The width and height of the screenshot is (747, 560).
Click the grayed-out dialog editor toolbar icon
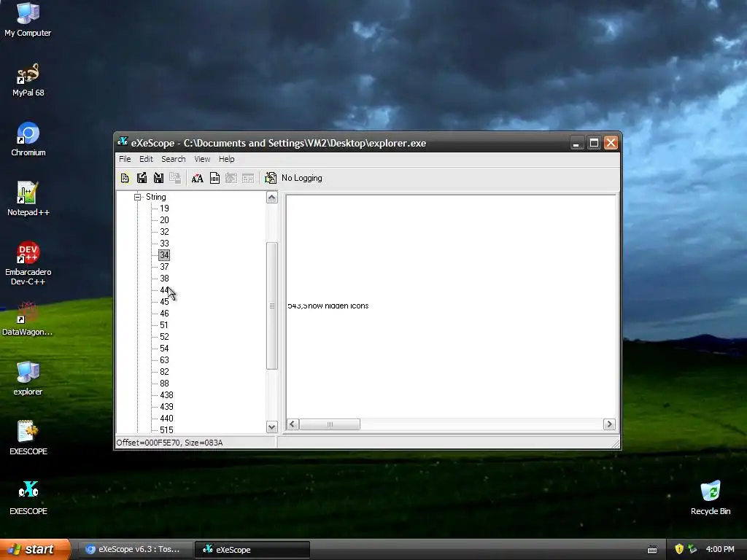231,178
